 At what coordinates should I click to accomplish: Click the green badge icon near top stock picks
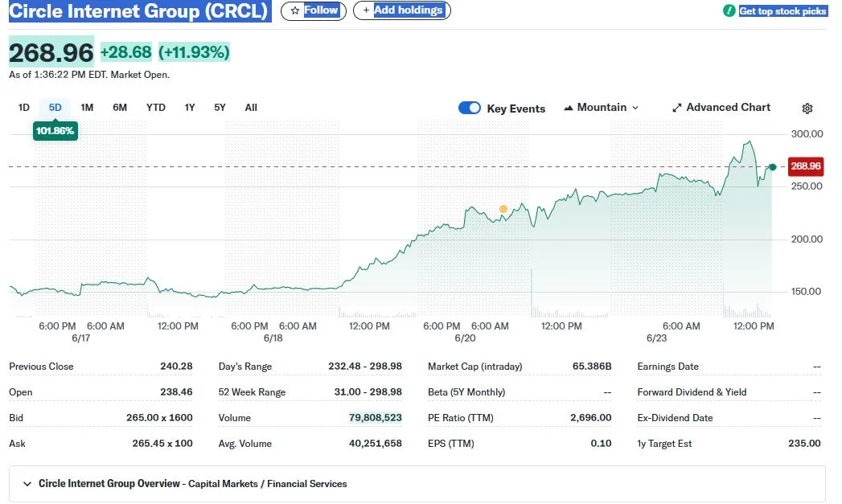tap(729, 10)
